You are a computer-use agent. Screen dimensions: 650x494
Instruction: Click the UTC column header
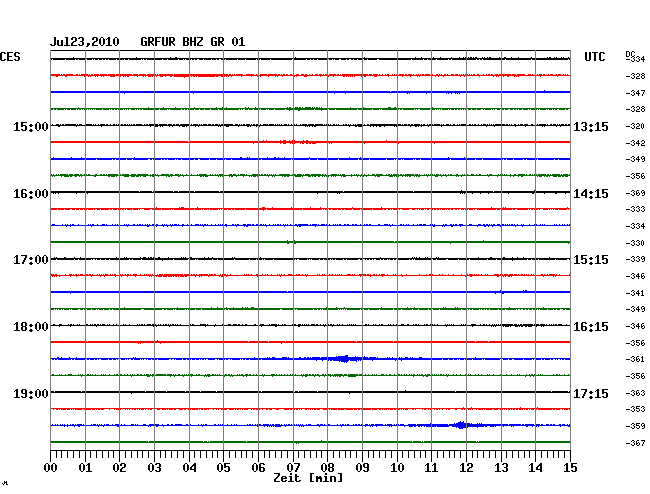[594, 57]
